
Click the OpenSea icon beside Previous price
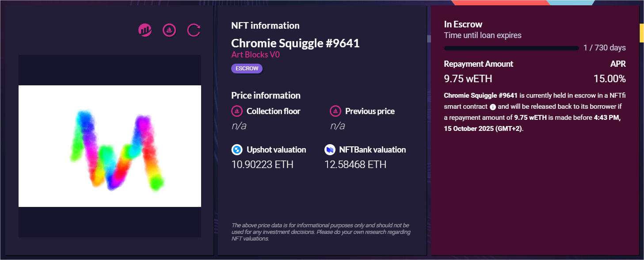click(335, 111)
